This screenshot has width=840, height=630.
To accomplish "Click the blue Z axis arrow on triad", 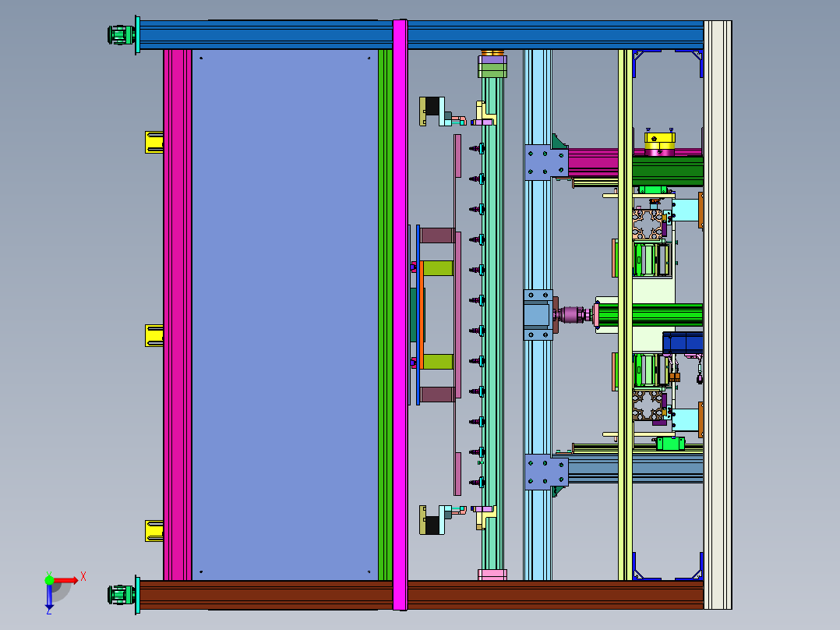I will tap(49, 598).
